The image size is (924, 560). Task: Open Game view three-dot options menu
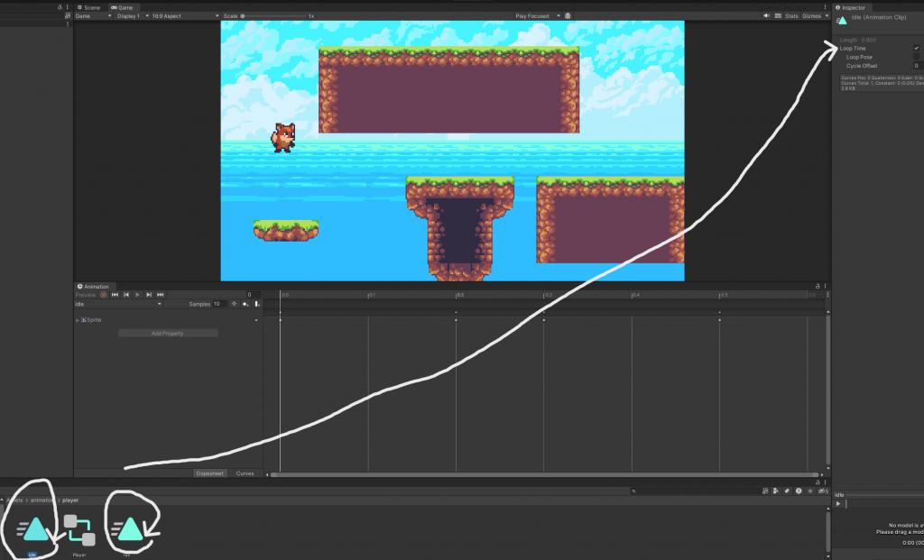[x=825, y=7]
